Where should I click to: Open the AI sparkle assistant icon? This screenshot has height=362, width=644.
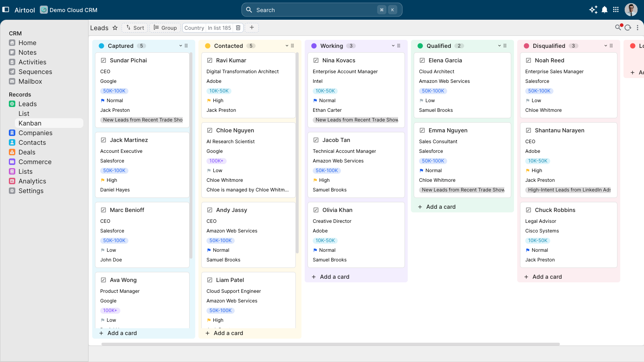(x=593, y=10)
